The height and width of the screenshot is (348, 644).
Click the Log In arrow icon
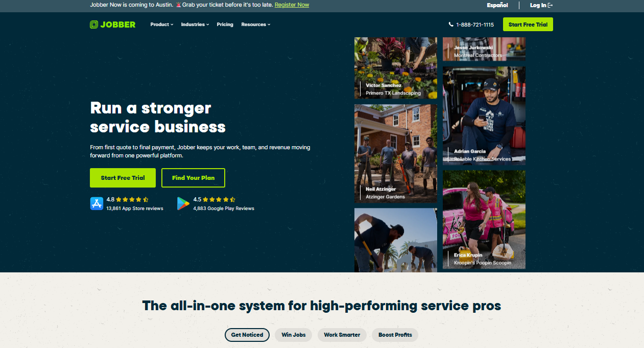(550, 5)
